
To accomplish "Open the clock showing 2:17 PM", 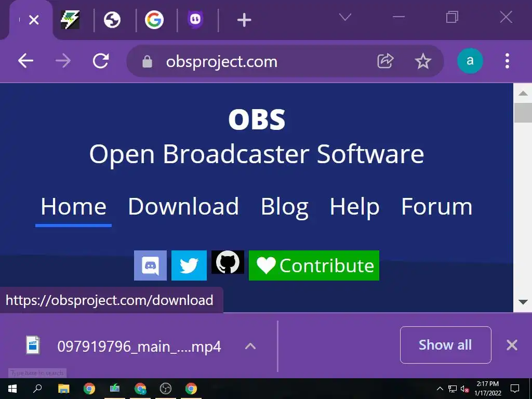I will (x=487, y=389).
